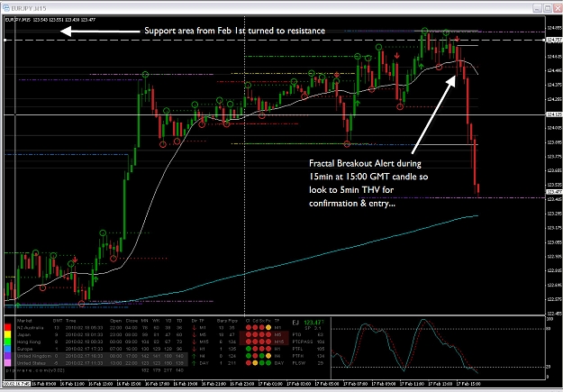The height and width of the screenshot is (392, 563).
Task: Click the yellow Fx dot in the M1 row
Action: click(268, 327)
